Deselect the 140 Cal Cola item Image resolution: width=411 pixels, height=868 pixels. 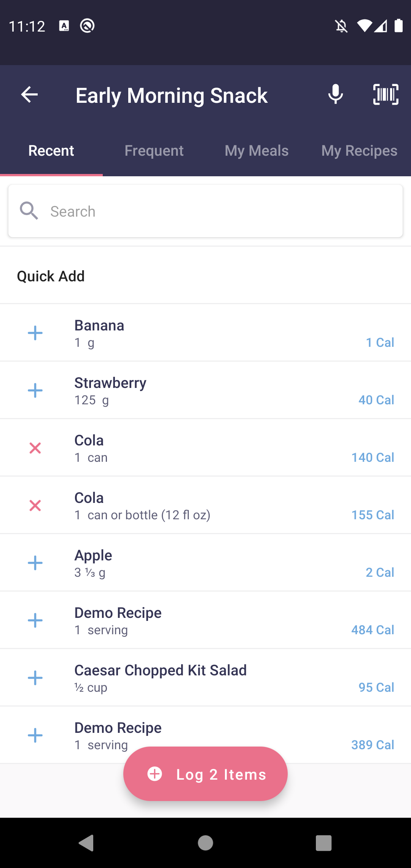pos(35,448)
